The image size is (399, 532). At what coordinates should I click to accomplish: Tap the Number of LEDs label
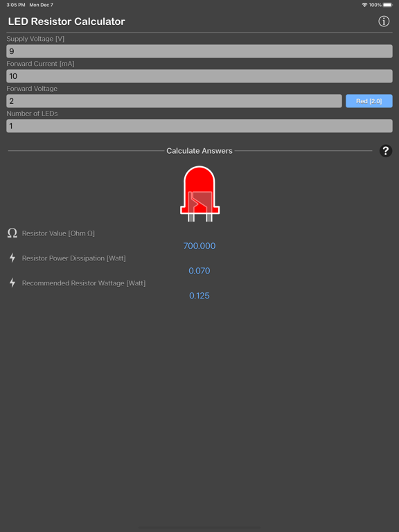pyautogui.click(x=33, y=114)
